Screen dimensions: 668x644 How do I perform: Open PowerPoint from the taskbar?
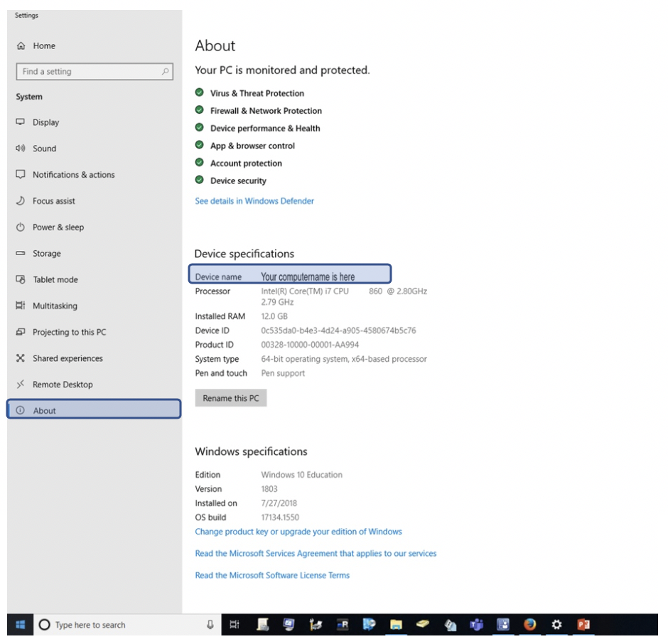[583, 625]
